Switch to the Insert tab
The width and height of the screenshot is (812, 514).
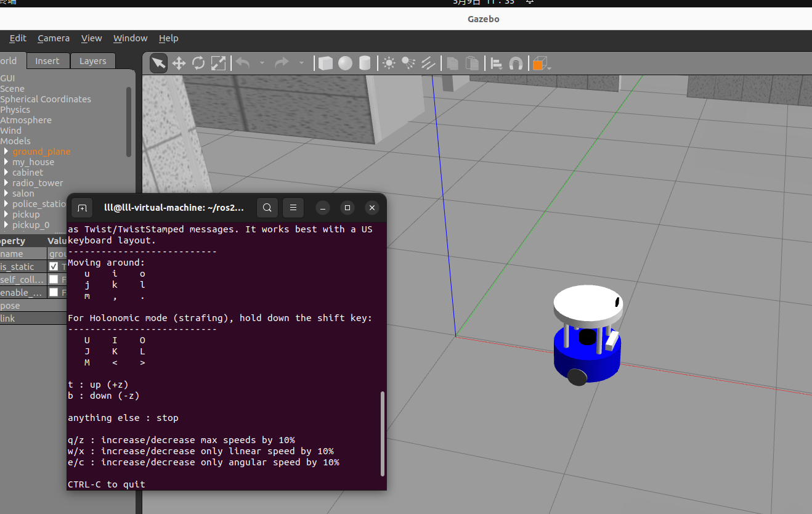tap(47, 61)
